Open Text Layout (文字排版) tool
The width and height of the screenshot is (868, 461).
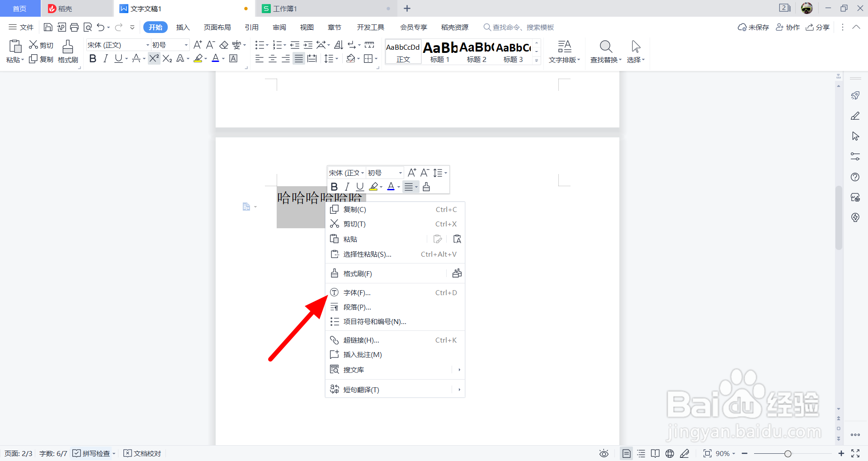click(x=564, y=51)
